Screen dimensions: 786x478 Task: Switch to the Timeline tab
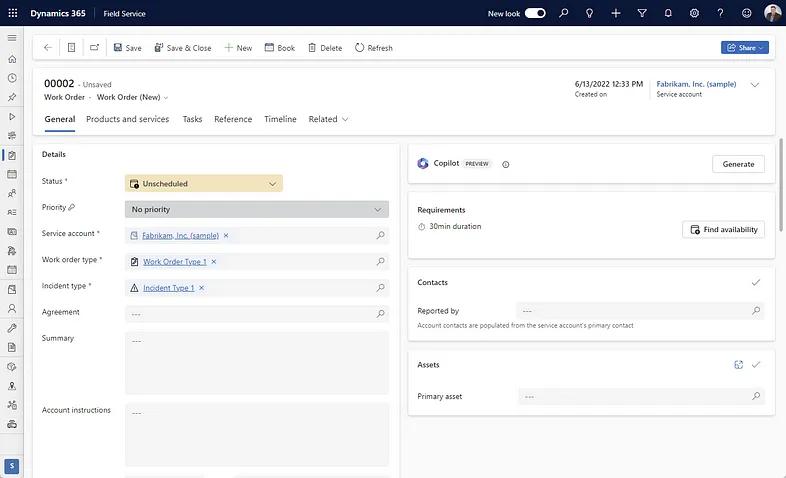tap(280, 119)
